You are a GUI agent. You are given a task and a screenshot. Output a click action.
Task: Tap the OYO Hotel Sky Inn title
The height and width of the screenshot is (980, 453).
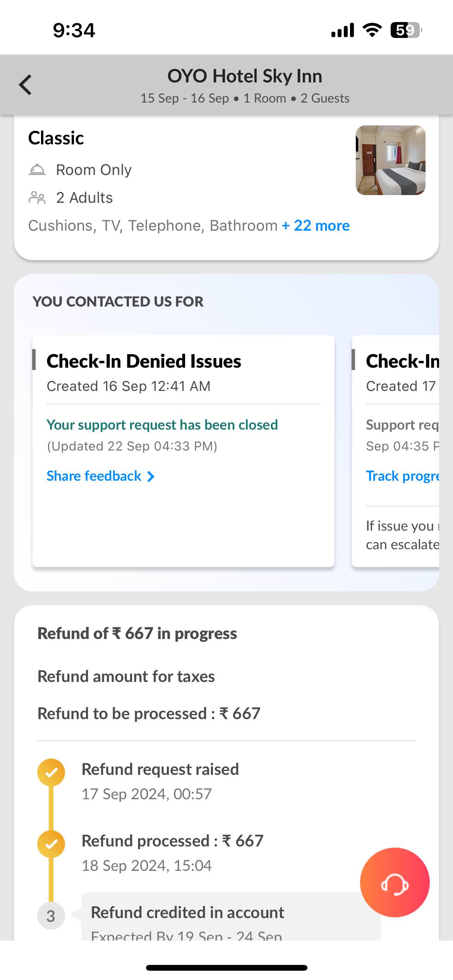tap(245, 76)
